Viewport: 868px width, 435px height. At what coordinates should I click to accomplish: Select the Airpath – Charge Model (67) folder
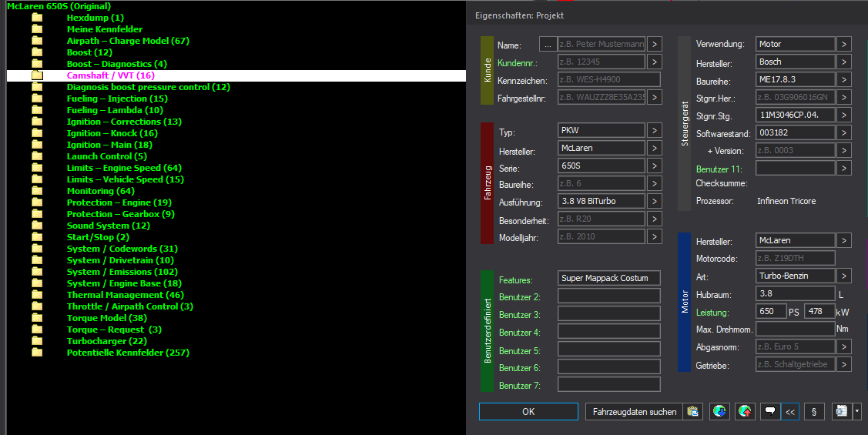[128, 41]
